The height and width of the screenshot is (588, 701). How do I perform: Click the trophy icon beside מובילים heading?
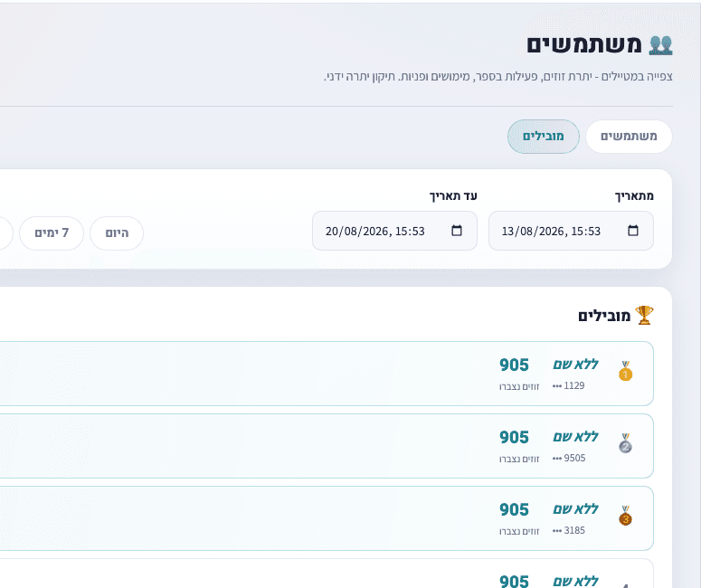click(644, 315)
